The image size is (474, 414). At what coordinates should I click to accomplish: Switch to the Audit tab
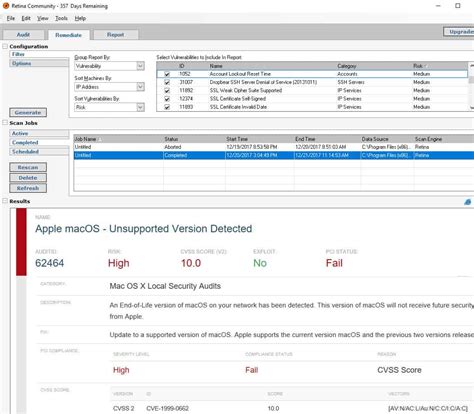point(23,35)
